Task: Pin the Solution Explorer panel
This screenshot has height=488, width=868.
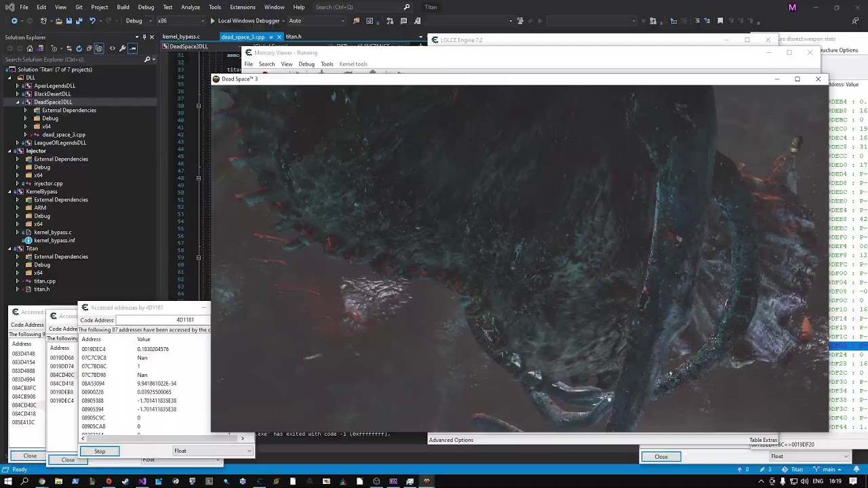Action: pos(144,37)
